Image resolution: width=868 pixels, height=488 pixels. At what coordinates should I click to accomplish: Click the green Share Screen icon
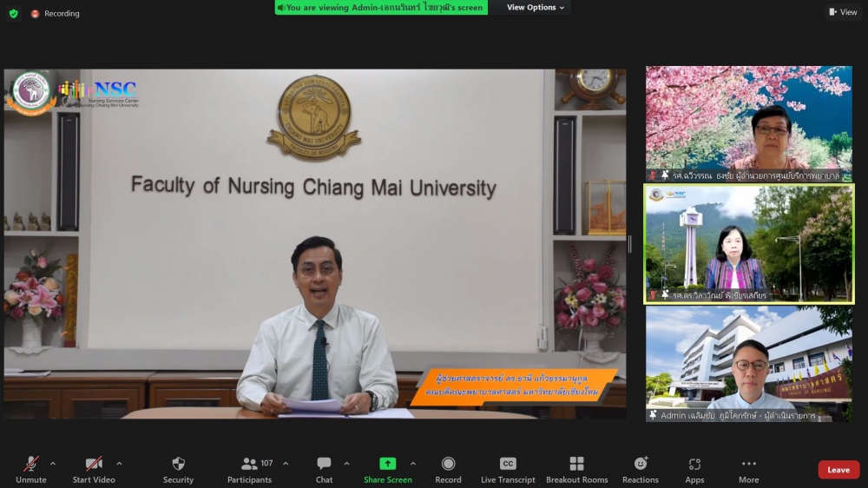click(387, 464)
